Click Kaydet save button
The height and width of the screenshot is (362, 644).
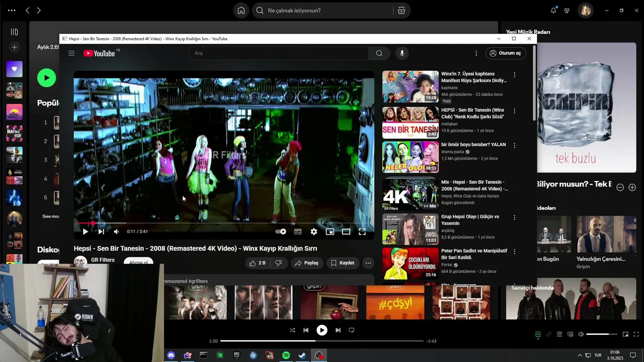tap(343, 263)
